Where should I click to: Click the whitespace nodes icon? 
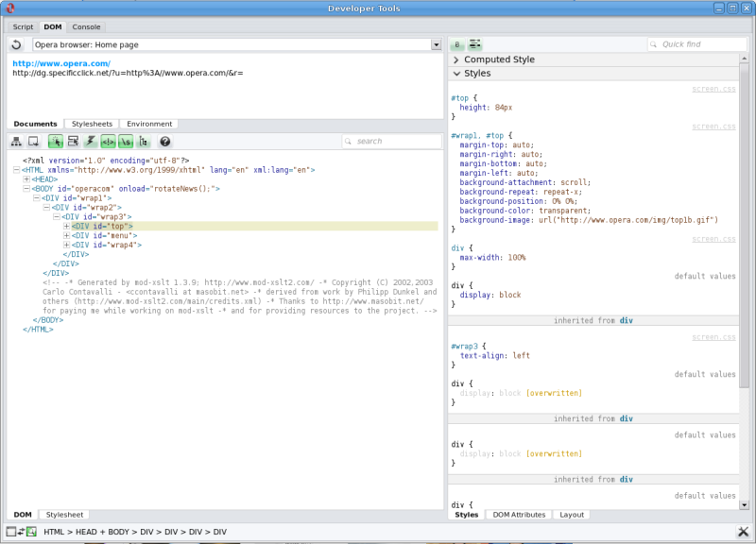pos(125,141)
